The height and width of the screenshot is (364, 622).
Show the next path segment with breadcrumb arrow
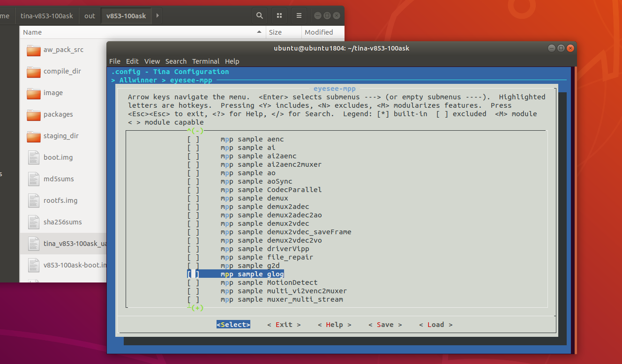(157, 15)
